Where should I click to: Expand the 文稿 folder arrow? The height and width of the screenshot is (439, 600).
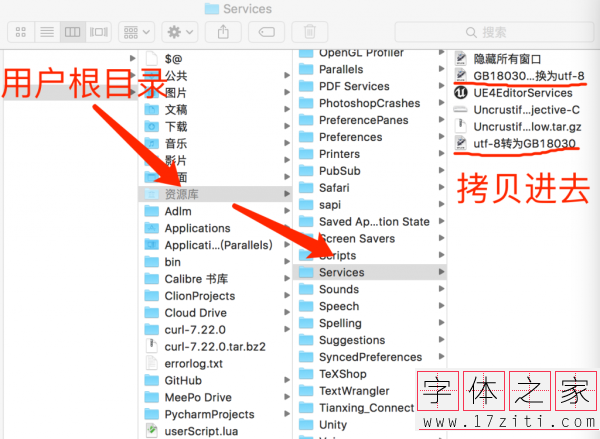pos(287,109)
